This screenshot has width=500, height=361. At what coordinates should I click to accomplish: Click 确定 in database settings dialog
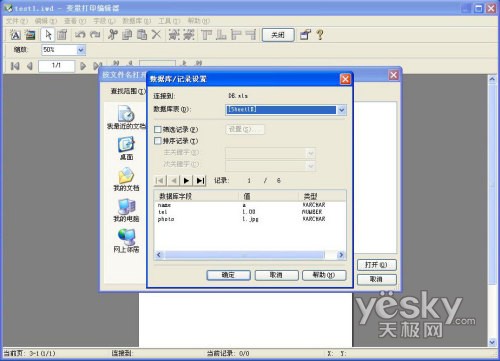pyautogui.click(x=228, y=275)
